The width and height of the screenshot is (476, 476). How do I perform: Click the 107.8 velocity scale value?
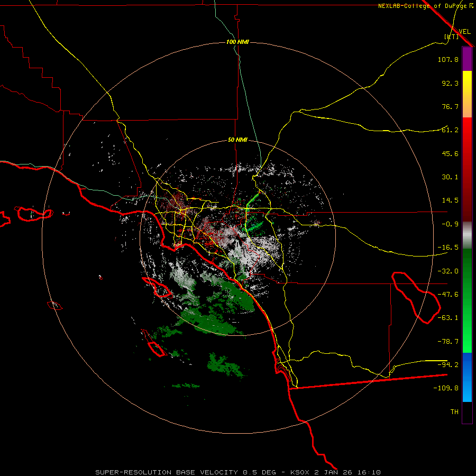pyautogui.click(x=448, y=59)
